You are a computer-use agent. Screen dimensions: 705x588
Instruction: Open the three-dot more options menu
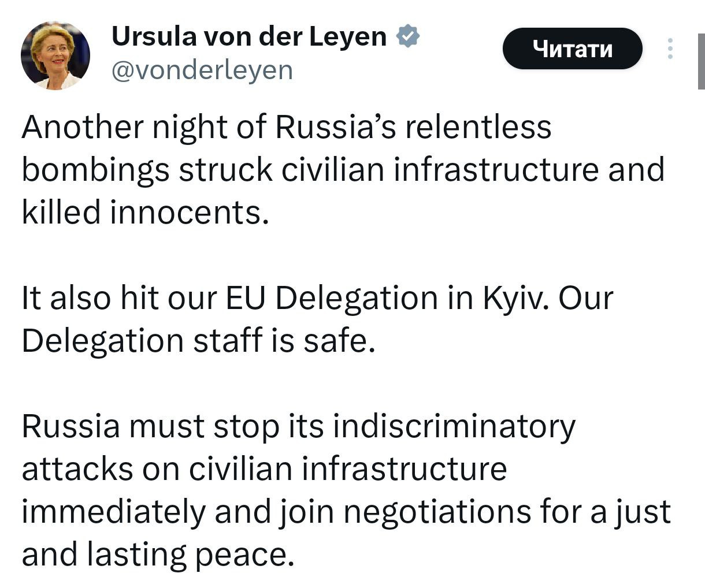click(x=670, y=49)
